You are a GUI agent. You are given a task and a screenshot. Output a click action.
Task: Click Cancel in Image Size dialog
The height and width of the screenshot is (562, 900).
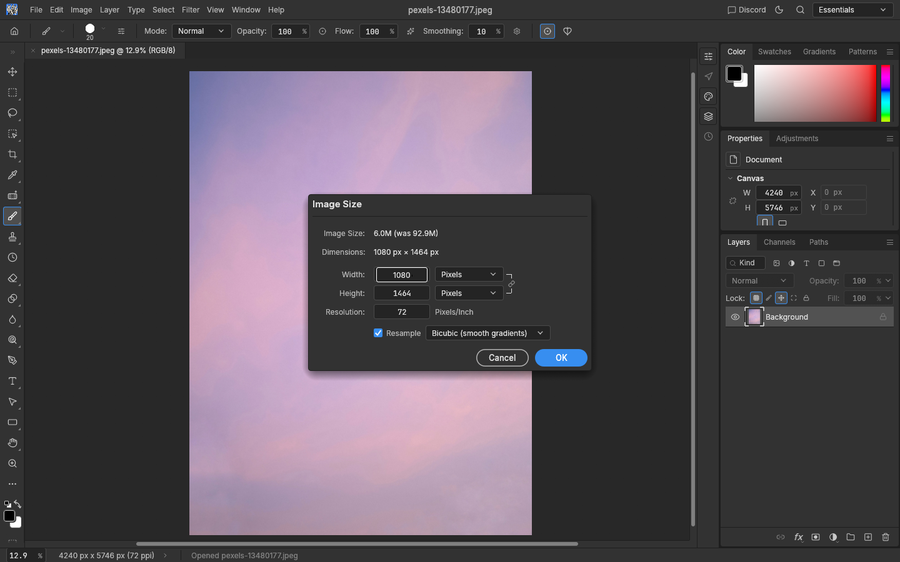[x=502, y=358]
